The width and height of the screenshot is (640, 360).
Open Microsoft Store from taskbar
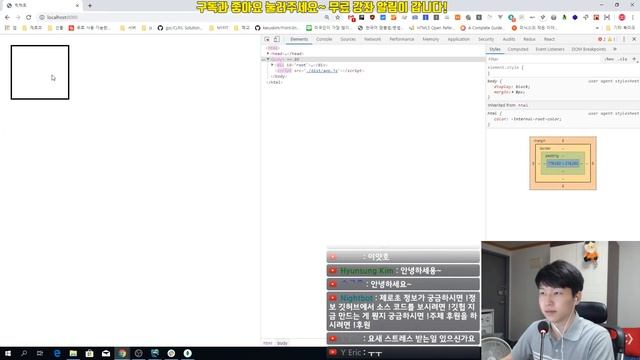click(89, 353)
